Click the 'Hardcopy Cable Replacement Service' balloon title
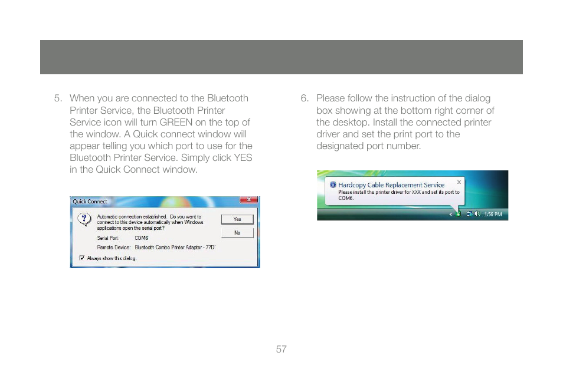563x392 pixels. click(391, 185)
